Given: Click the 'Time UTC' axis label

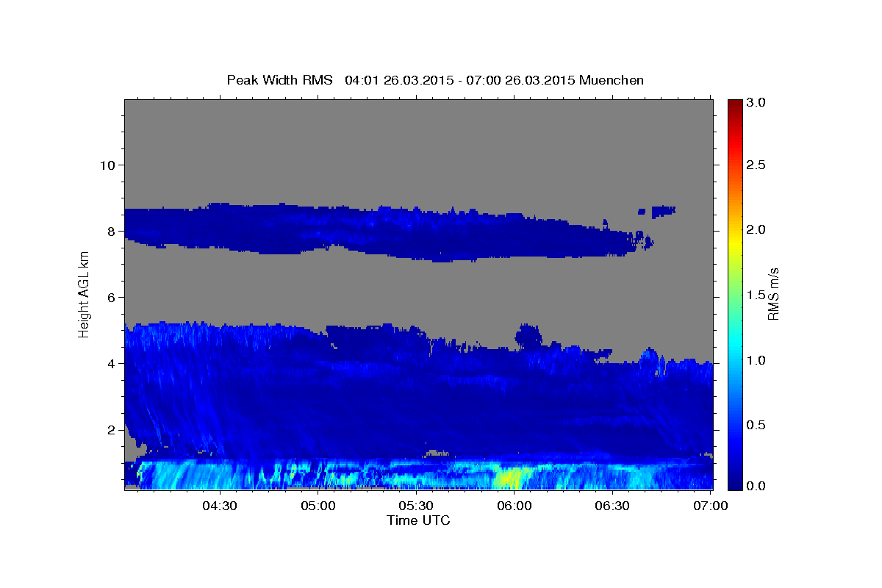Looking at the screenshot, I should pyautogui.click(x=418, y=520).
